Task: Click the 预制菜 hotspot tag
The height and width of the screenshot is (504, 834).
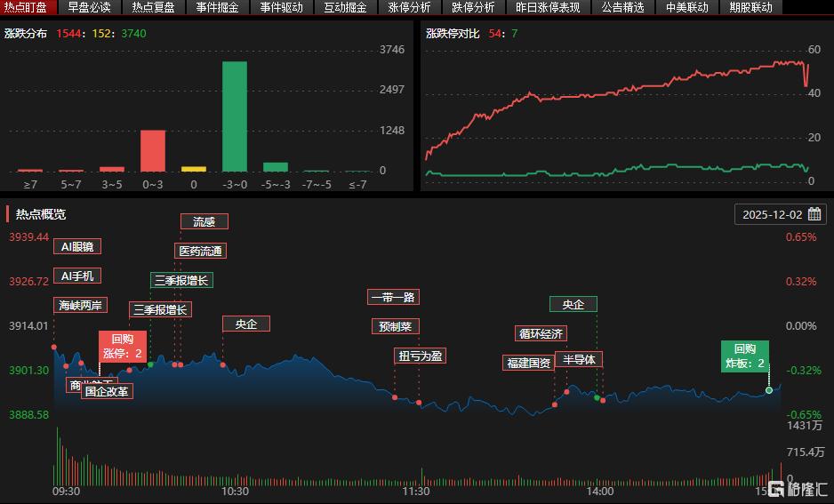Action: point(395,326)
